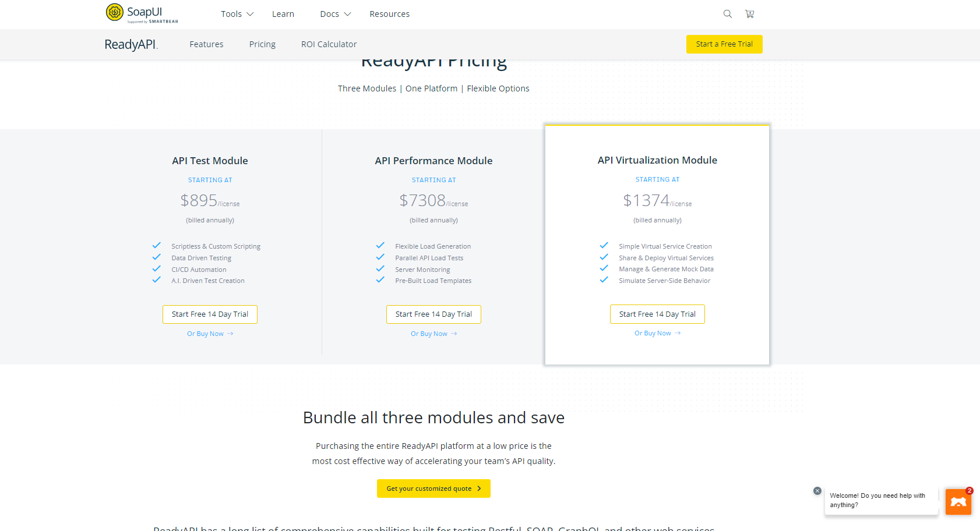980x531 pixels.
Task: Dismiss the welcome chat message
Action: coord(817,491)
